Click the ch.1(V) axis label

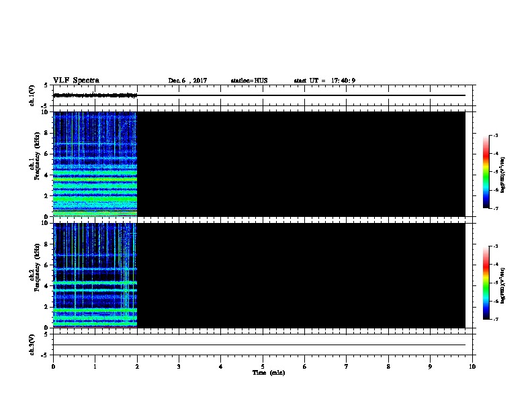tap(32, 95)
